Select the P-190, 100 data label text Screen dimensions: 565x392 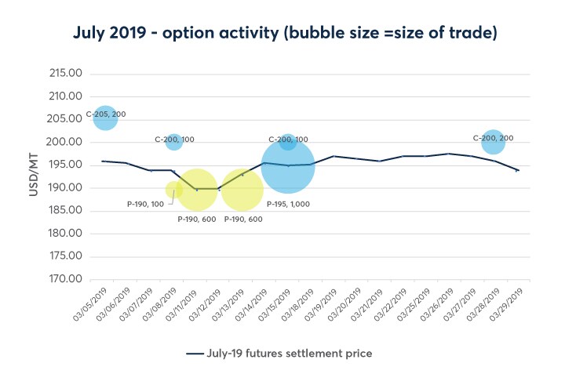(x=145, y=204)
